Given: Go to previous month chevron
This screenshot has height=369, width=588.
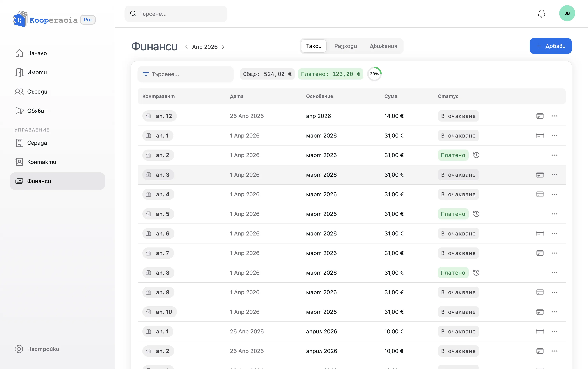Looking at the screenshot, I should coord(186,47).
